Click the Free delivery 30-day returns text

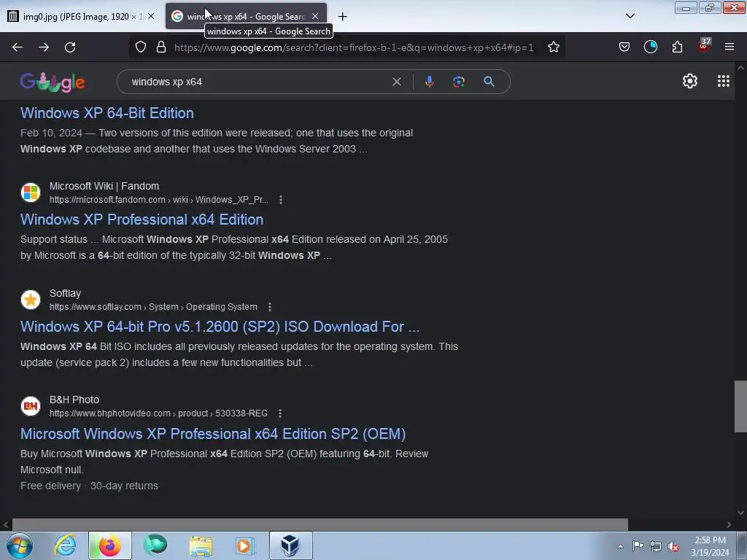[x=89, y=486]
